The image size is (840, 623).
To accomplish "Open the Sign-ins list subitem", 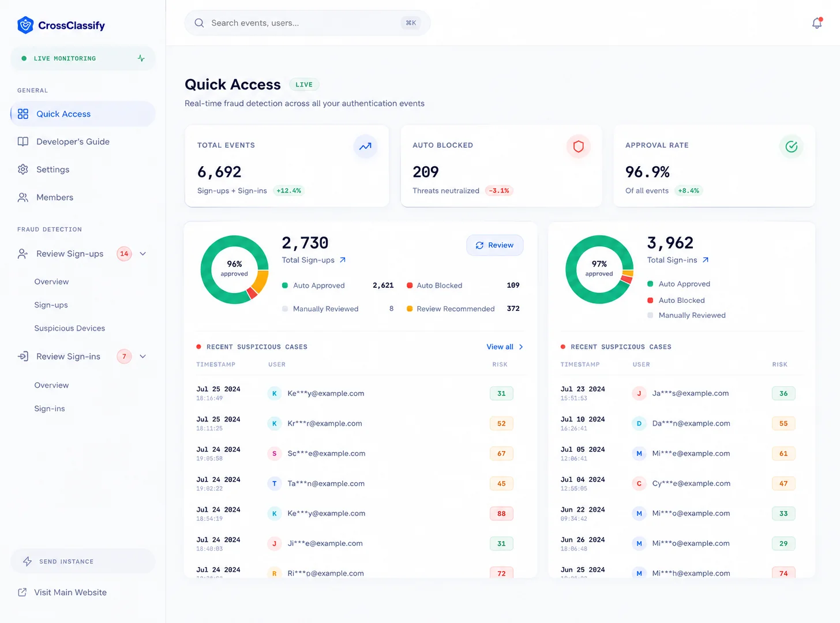I will 50,408.
